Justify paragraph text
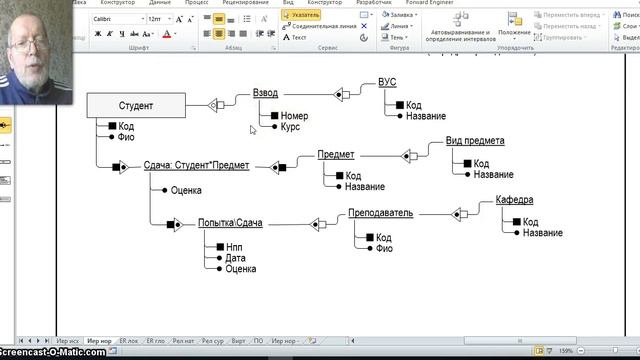Image resolution: width=640 pixels, height=360 pixels. point(243,33)
